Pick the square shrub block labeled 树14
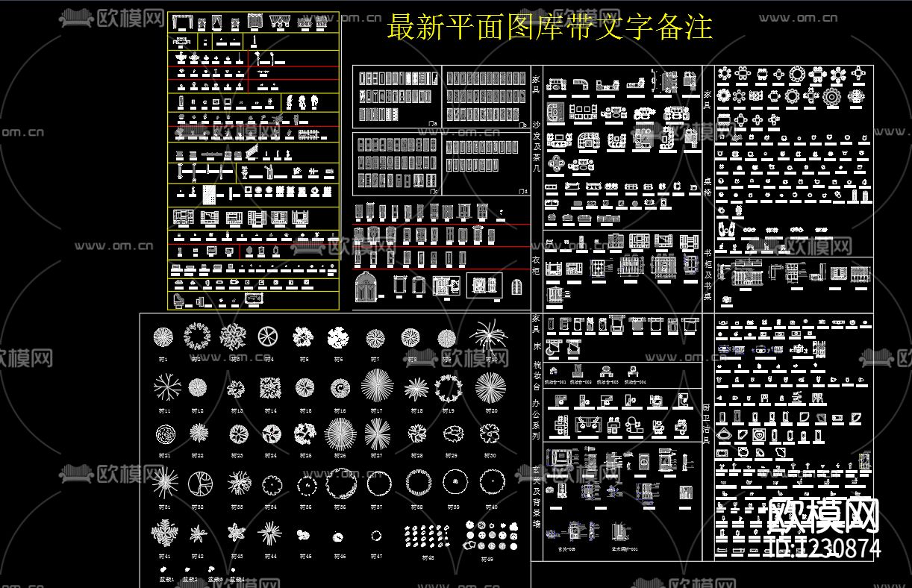912x588 pixels. (x=269, y=387)
